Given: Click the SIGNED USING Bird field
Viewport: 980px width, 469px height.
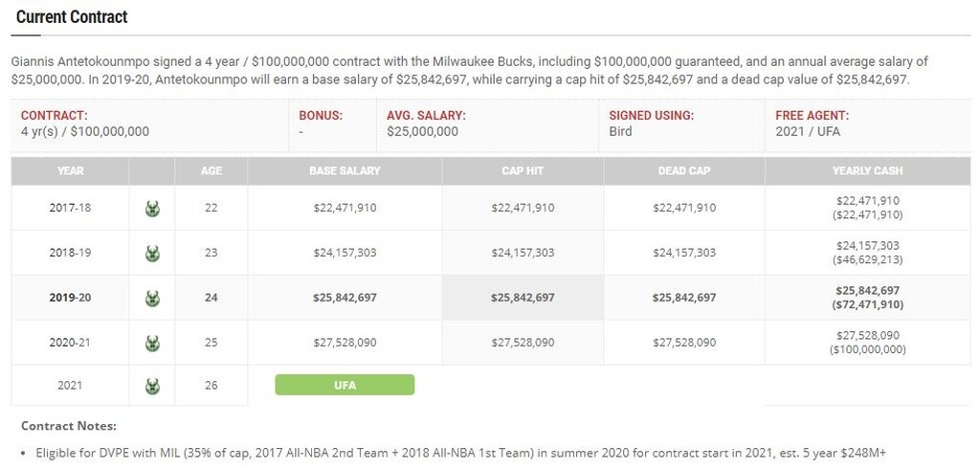Looking at the screenshot, I should [651, 123].
